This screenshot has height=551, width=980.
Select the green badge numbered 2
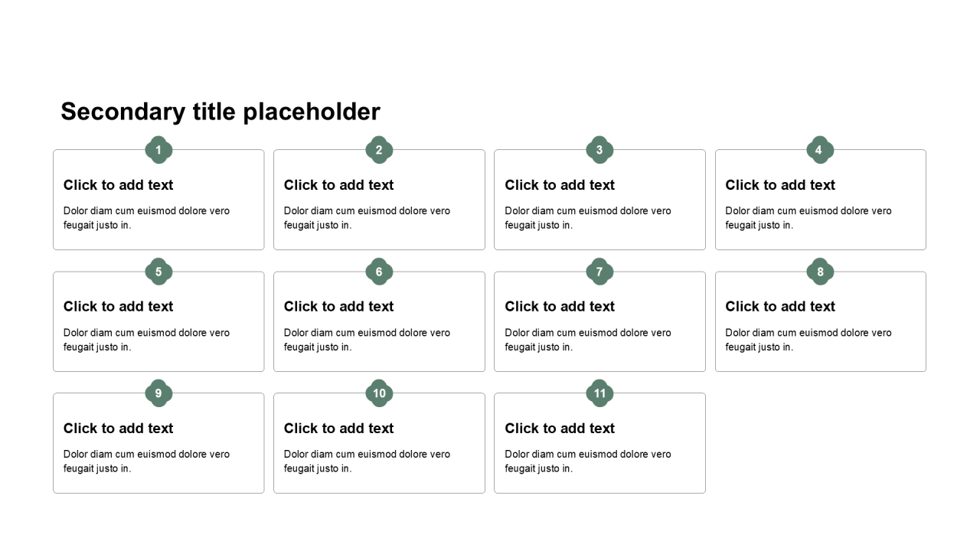[379, 150]
